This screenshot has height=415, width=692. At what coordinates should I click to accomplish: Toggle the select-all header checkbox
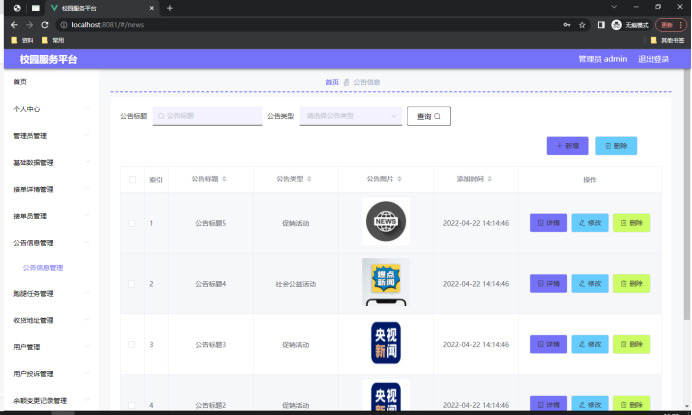click(132, 179)
